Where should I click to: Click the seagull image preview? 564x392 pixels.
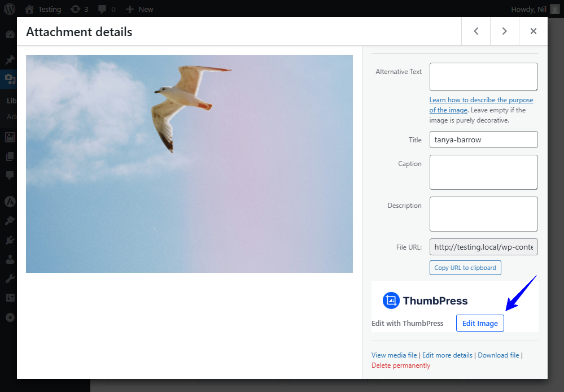[x=189, y=164]
